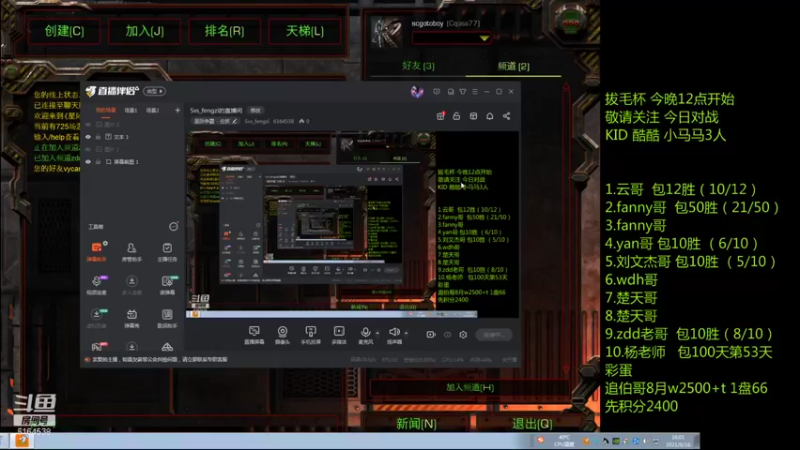Click the 加入(J) button in the game lobby

pyautogui.click(x=144, y=32)
